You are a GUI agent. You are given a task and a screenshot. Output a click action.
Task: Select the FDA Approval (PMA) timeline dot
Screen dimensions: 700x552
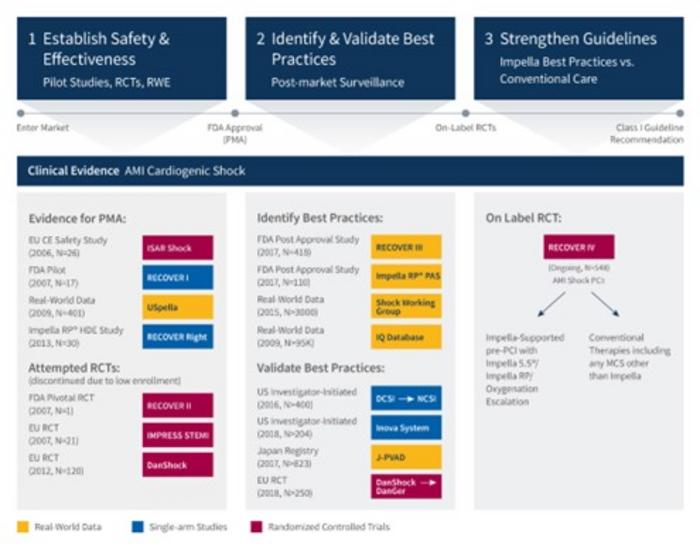click(235, 113)
